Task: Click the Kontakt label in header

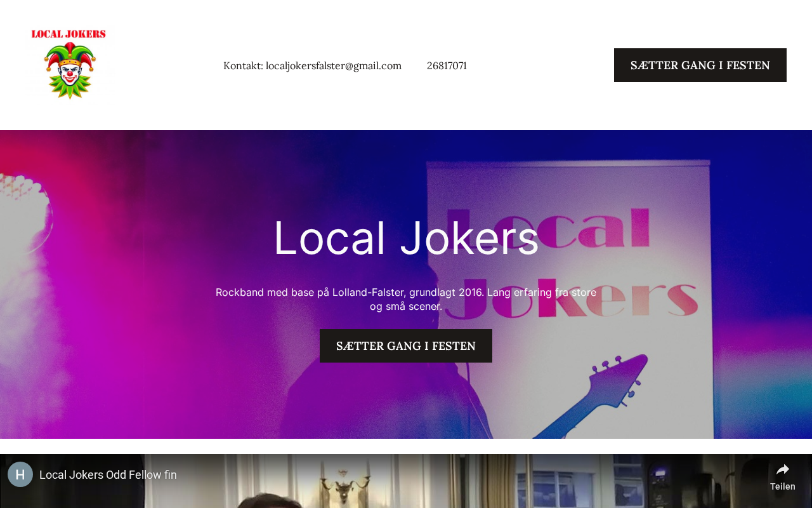Action: pyautogui.click(x=243, y=65)
